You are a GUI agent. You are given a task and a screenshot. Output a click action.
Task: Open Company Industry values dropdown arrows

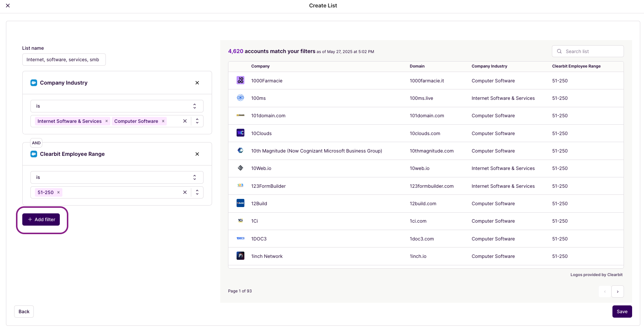[x=197, y=121]
